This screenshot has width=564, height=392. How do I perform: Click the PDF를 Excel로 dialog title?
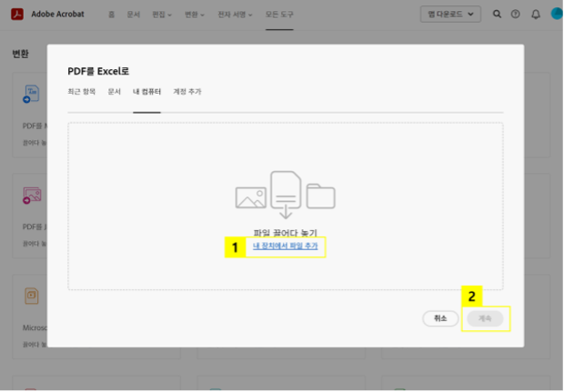[x=98, y=71]
